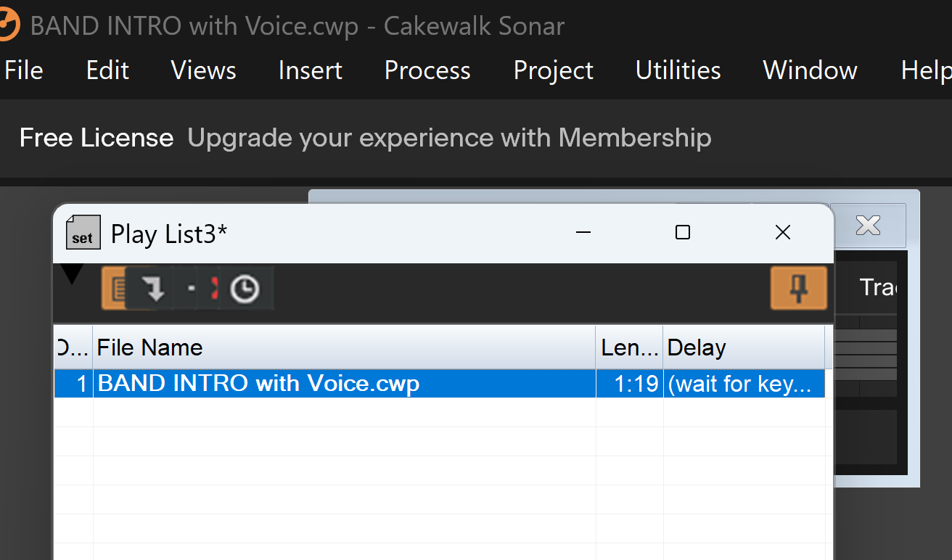Screen dimensions: 952x560
Task: Open the Process menu
Action: coord(427,70)
